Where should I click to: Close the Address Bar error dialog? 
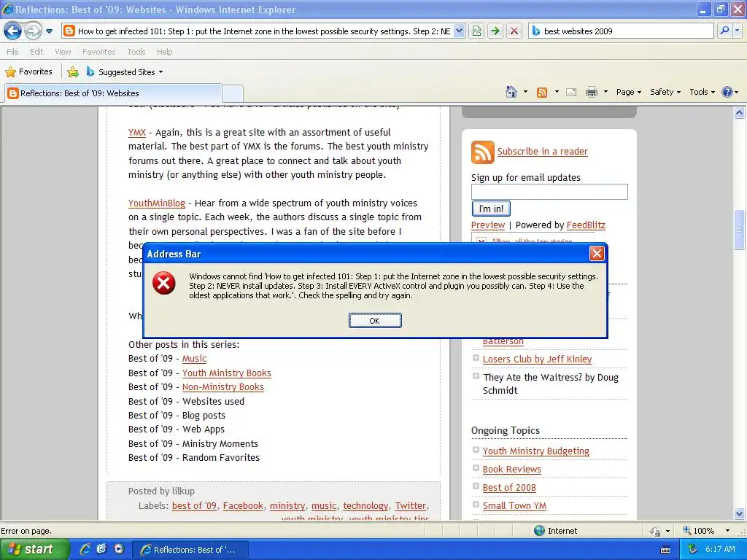(x=597, y=253)
